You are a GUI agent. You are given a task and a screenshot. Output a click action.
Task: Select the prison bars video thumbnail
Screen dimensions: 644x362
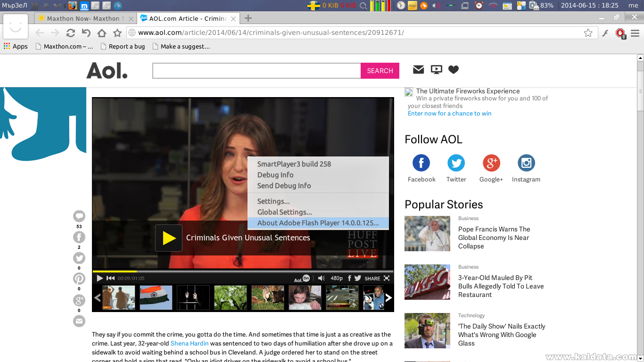[193, 297]
